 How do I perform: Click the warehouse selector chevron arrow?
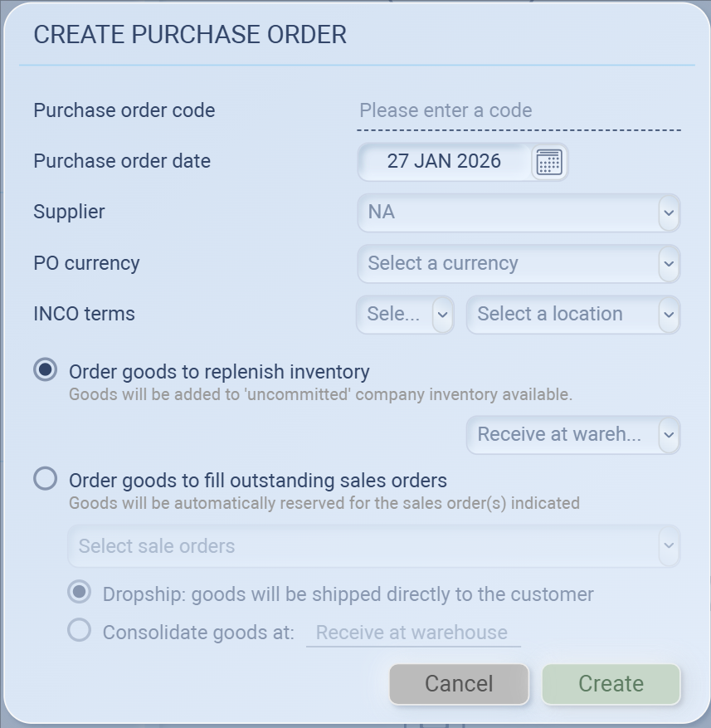[x=669, y=435]
